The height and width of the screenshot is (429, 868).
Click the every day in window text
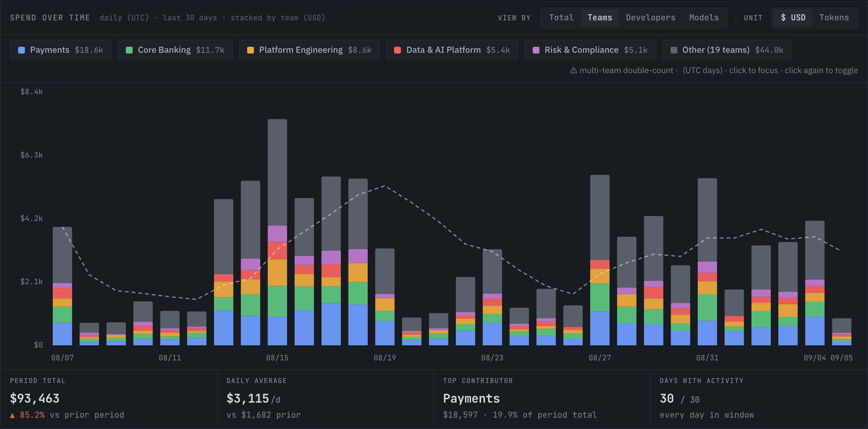[x=707, y=415]
